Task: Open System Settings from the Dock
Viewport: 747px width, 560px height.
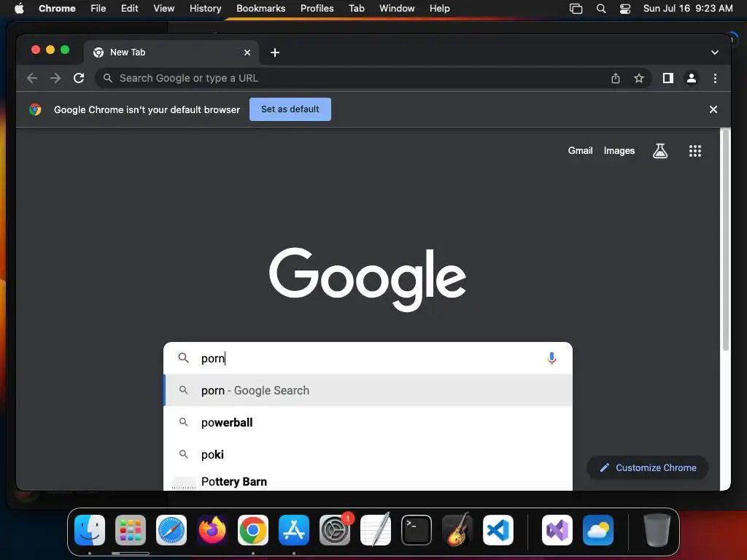Action: pyautogui.click(x=335, y=530)
